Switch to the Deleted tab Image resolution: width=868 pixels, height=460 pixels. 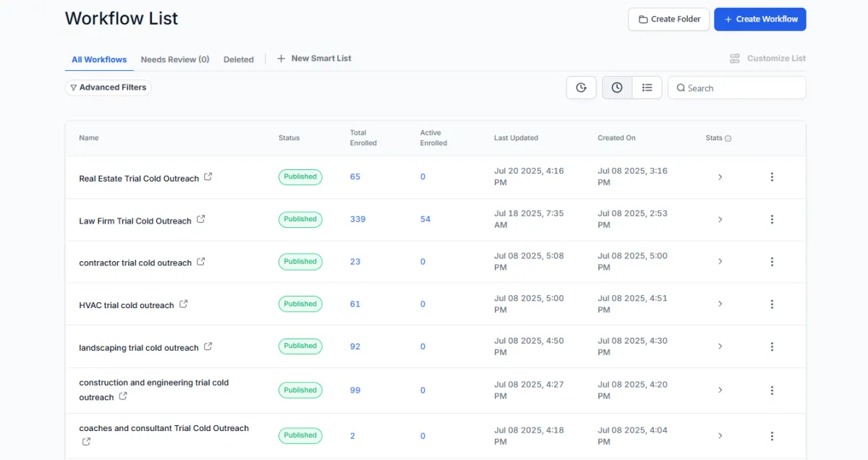pos(239,59)
